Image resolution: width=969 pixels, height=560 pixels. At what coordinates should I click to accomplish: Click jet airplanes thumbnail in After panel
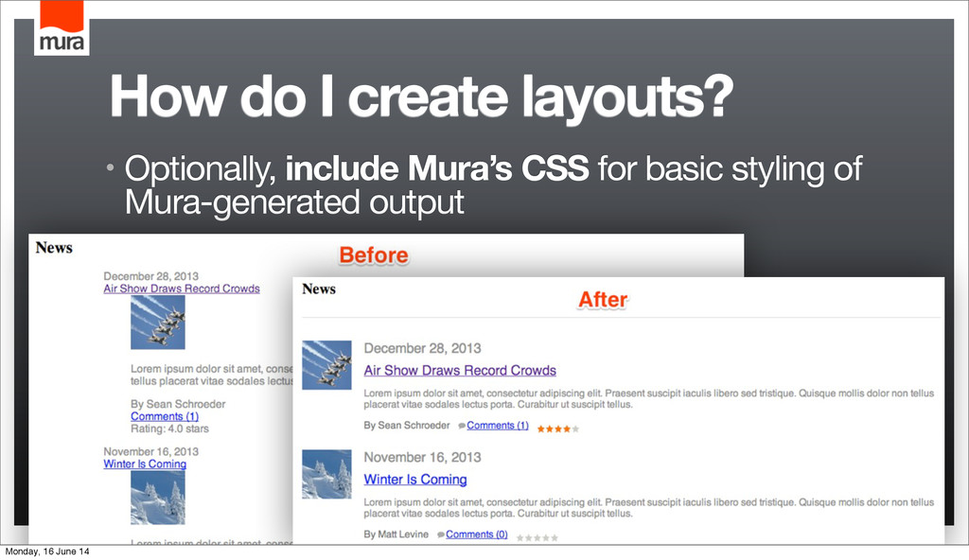click(326, 365)
